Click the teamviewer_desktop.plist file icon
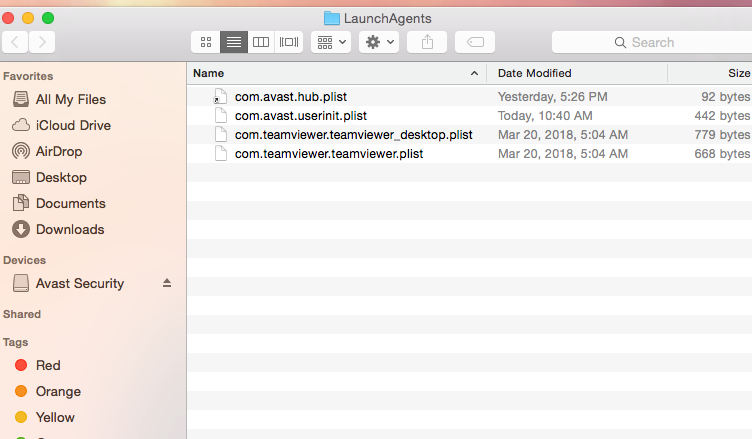Image resolution: width=752 pixels, height=439 pixels. (221, 134)
